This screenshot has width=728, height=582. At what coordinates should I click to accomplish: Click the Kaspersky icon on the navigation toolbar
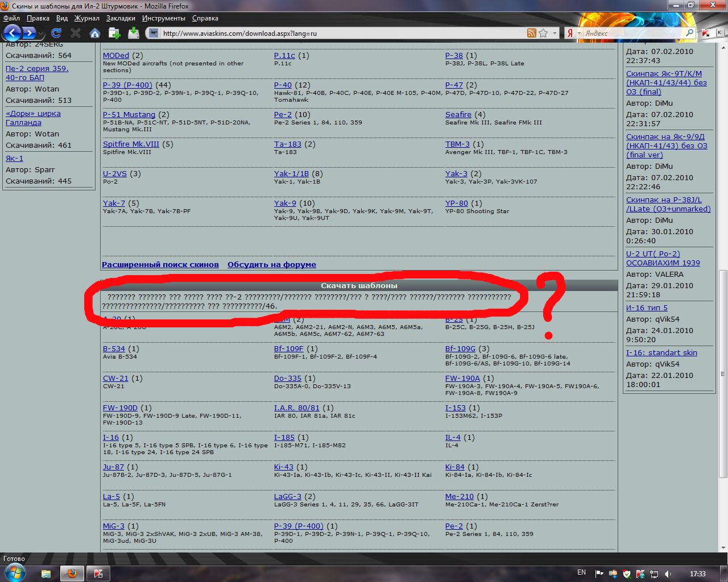click(x=705, y=33)
